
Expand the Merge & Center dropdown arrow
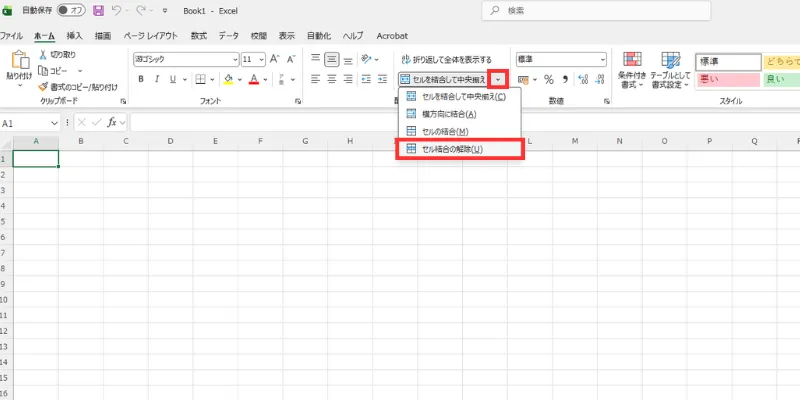click(497, 79)
